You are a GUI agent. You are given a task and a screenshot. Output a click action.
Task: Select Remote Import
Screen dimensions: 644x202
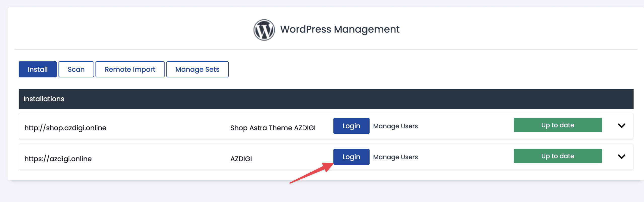pos(130,69)
